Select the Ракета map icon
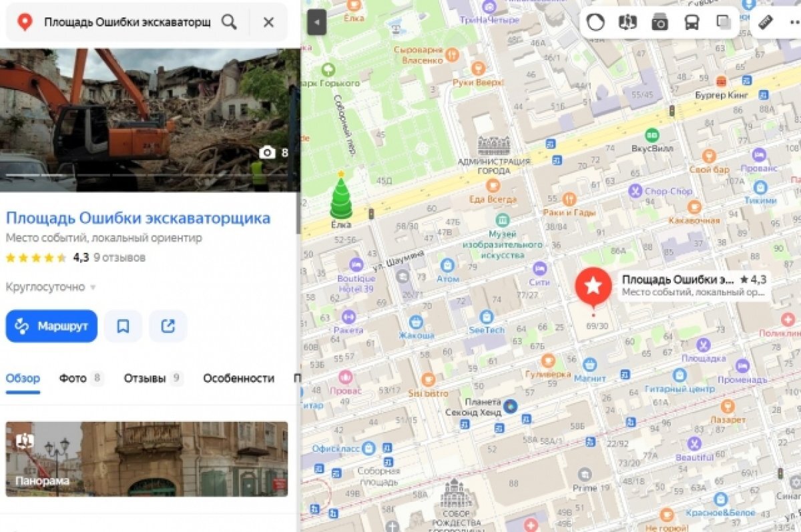Screen dimensions: 801x532 coord(348,316)
